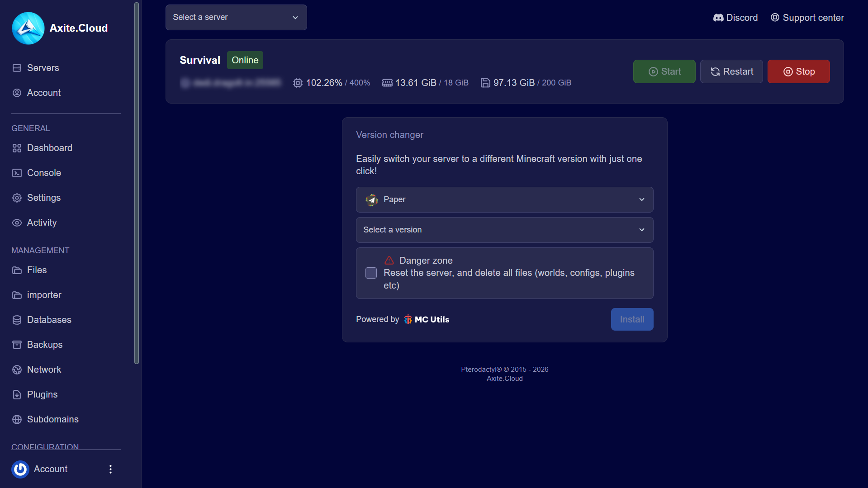
Task: Open the Files menu item
Action: coord(37,270)
